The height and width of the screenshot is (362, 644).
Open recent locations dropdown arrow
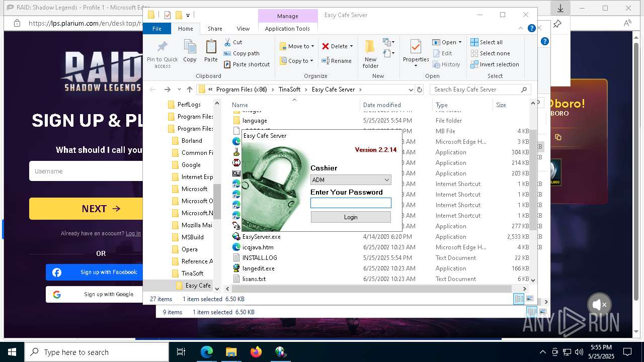tap(179, 89)
